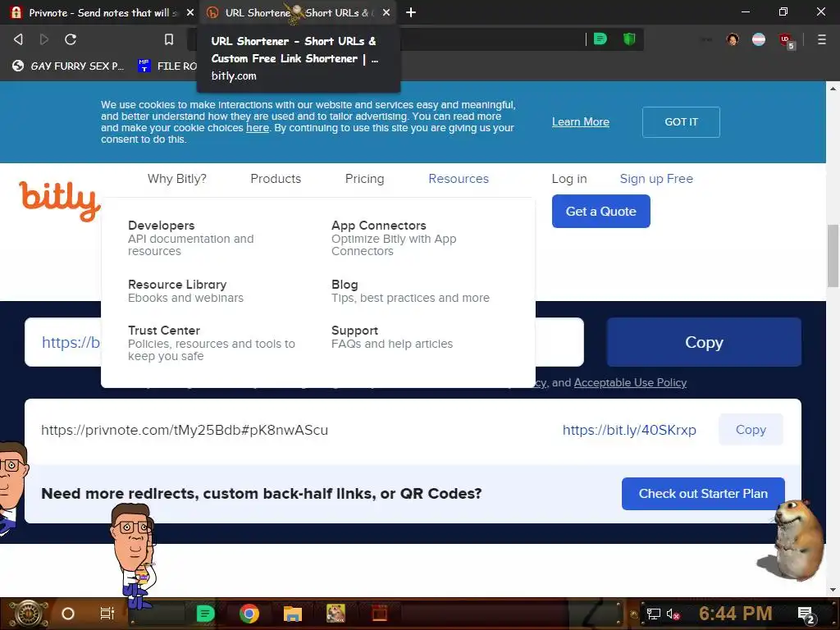Switch to the Privnote tab
Image resolution: width=840 pixels, height=630 pixels.
point(101,12)
